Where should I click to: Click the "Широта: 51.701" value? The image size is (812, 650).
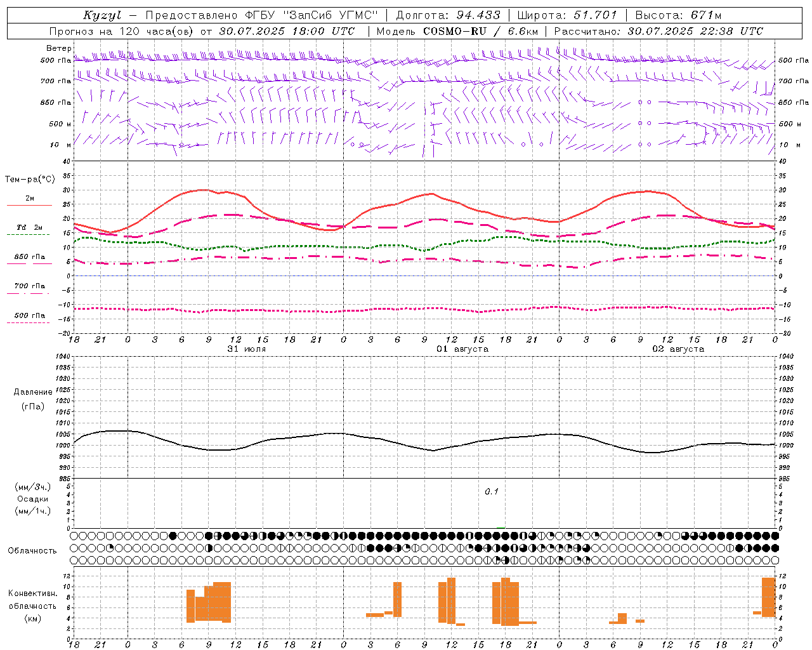pyautogui.click(x=567, y=15)
